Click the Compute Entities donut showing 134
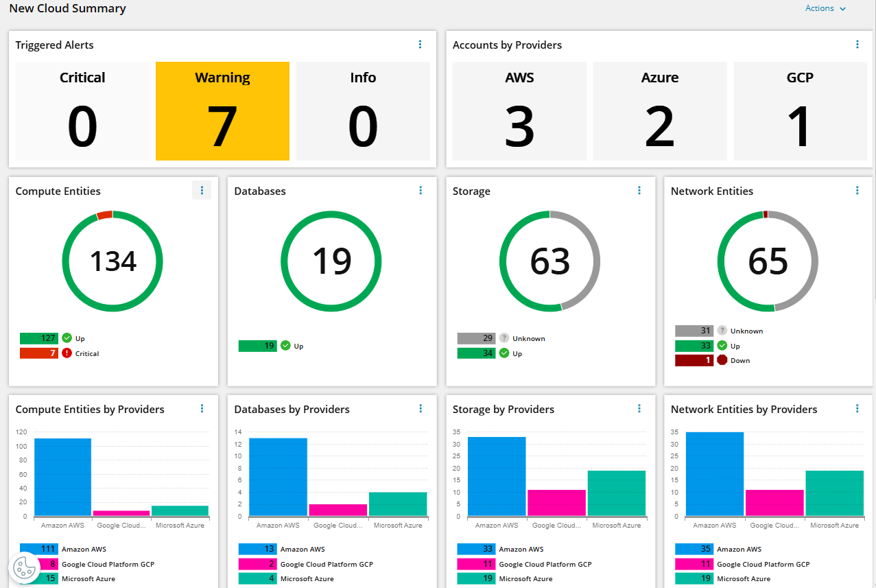 pos(113,261)
